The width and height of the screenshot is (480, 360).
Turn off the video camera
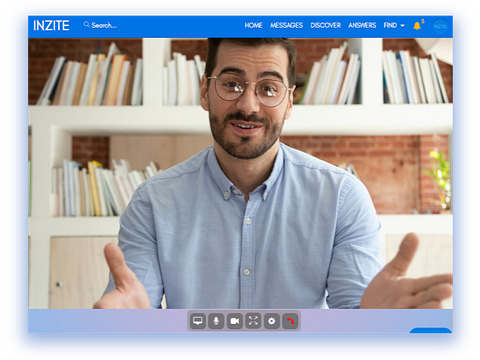click(235, 321)
